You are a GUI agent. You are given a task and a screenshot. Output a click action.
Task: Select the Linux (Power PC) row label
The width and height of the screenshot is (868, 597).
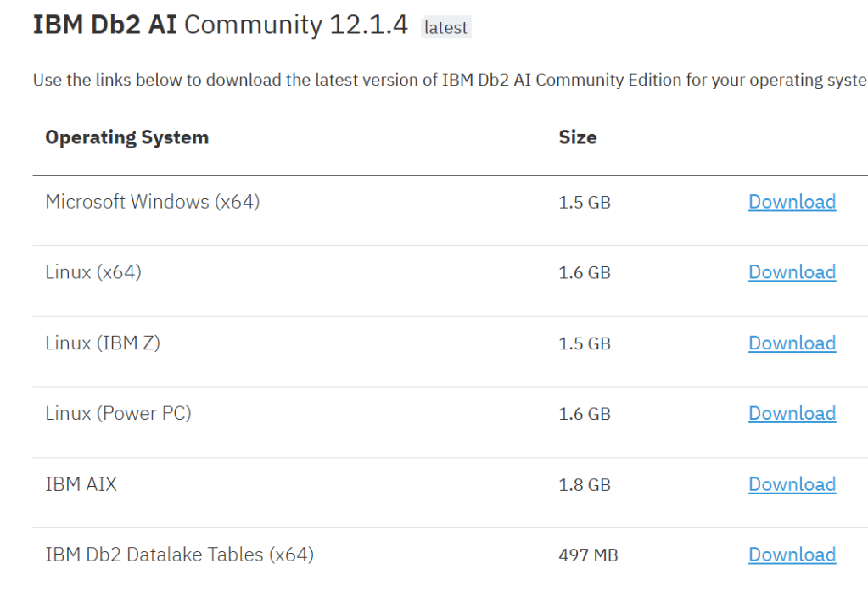pyautogui.click(x=118, y=414)
